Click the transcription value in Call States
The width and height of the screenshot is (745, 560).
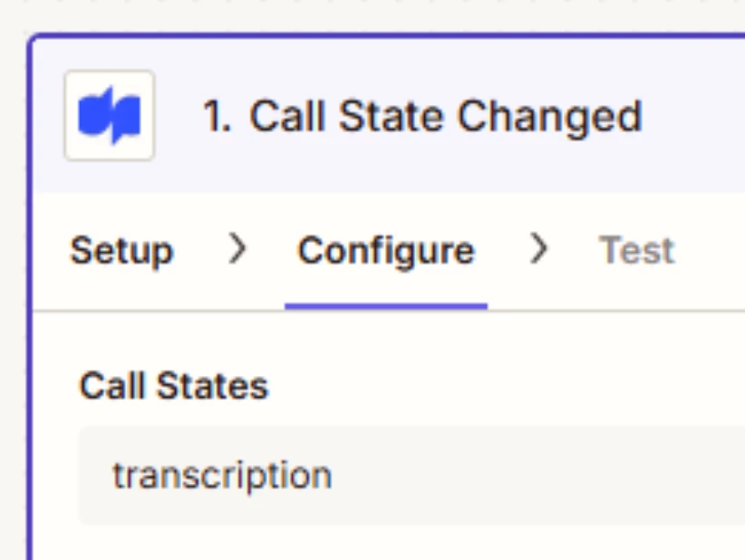[222, 476]
